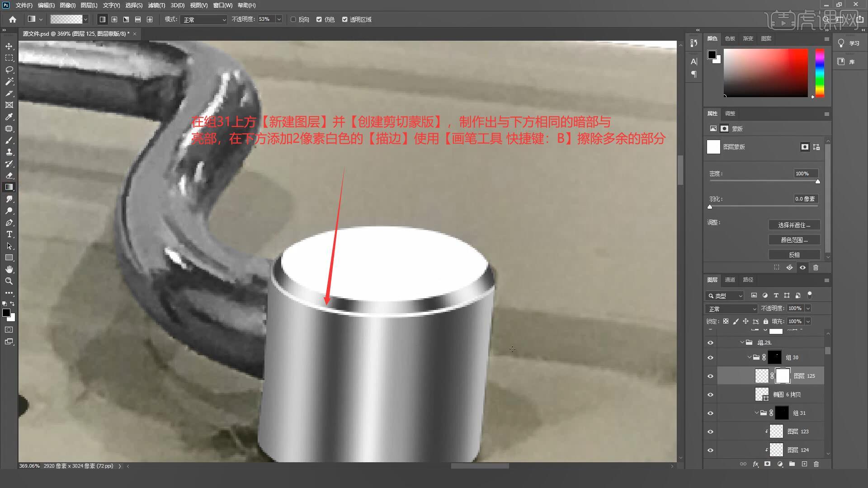Click the delete layer trash icon
The image size is (868, 488).
(x=816, y=464)
